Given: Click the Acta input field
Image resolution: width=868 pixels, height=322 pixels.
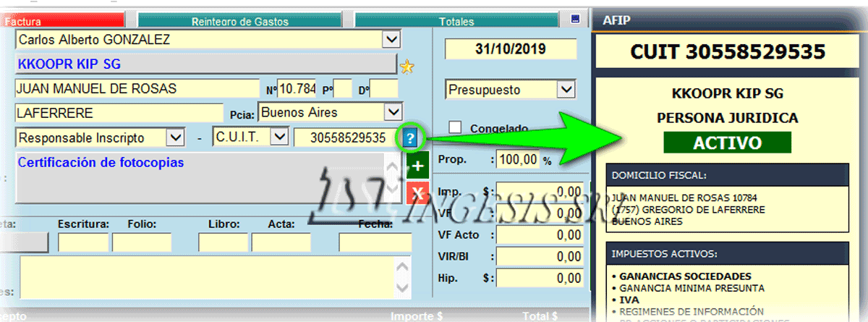Looking at the screenshot, I should [281, 242].
